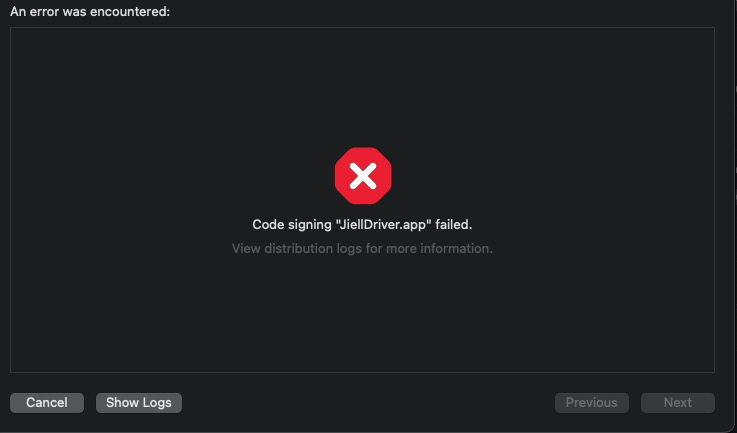
Task: Open the distribution logs via Show Logs
Action: pos(139,402)
